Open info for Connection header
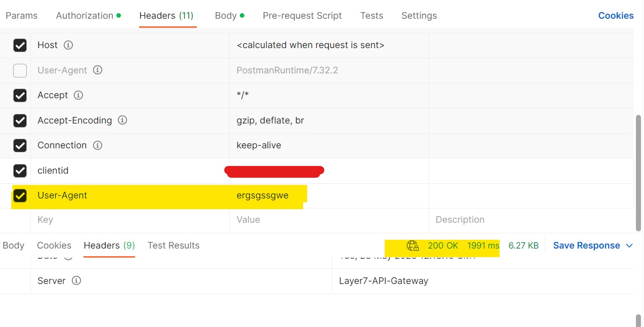Screen dimensions: 644x327 point(97,145)
